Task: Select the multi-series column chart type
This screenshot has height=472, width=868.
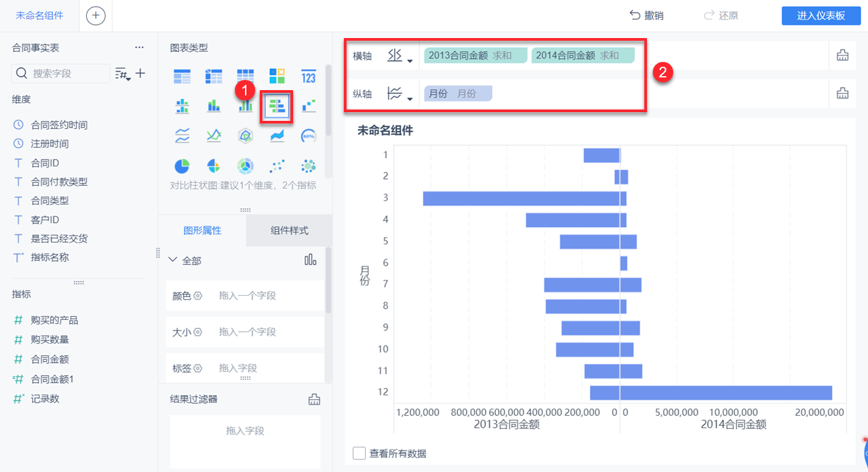Action: 245,105
